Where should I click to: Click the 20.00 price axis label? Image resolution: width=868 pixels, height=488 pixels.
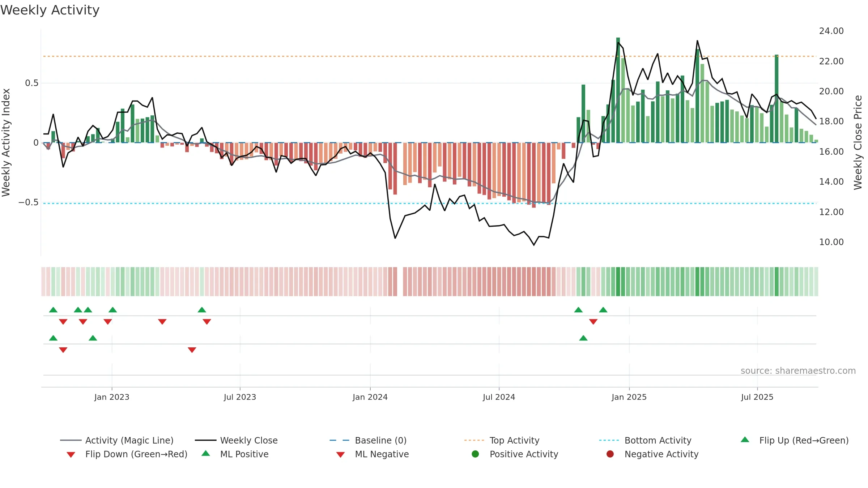click(x=831, y=91)
